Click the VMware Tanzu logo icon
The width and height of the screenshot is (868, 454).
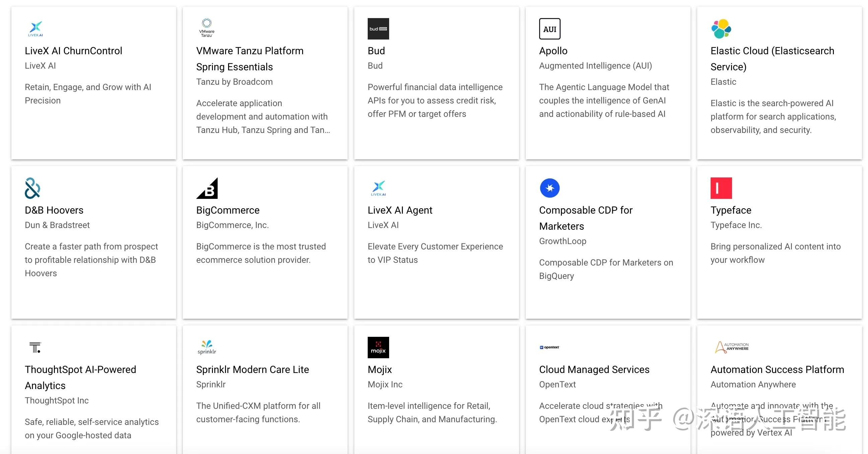click(x=207, y=28)
